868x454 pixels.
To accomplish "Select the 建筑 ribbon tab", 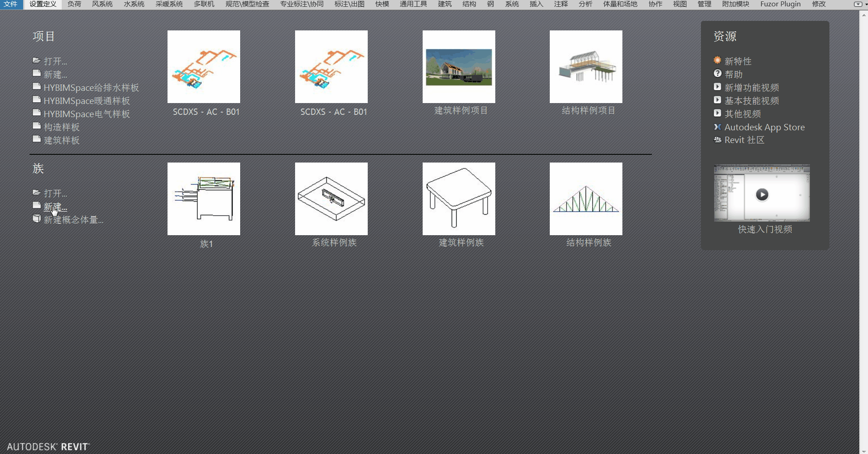I will point(444,4).
